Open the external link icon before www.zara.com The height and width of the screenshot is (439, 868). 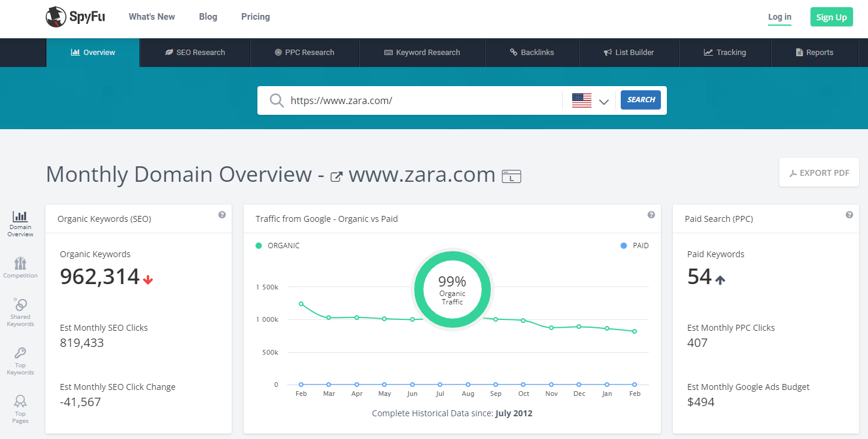coord(336,176)
